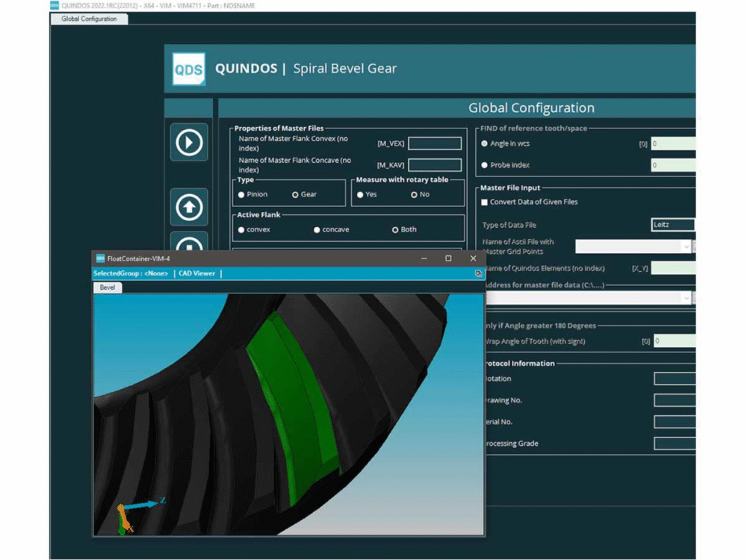Viewport: 747px width, 560px height.
Task: Click the coordinate axis gizmo in CAD viewer
Action: (138, 516)
